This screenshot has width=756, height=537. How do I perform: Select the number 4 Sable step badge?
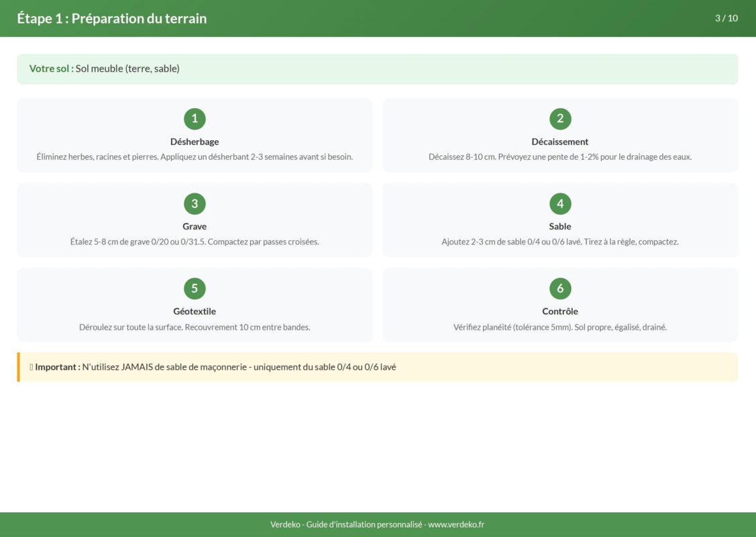(560, 203)
